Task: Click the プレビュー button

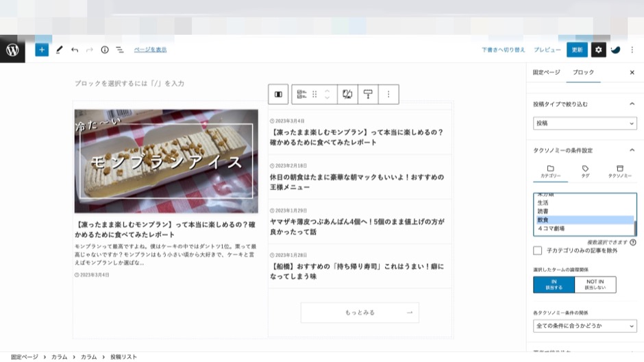Action: pos(547,50)
